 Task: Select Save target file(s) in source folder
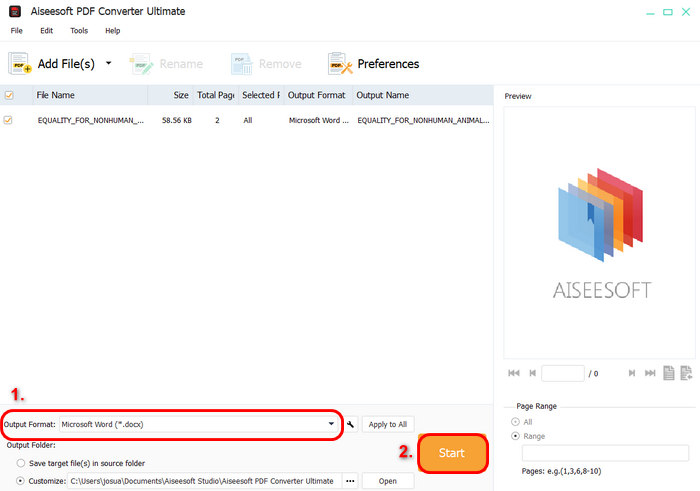coord(21,463)
